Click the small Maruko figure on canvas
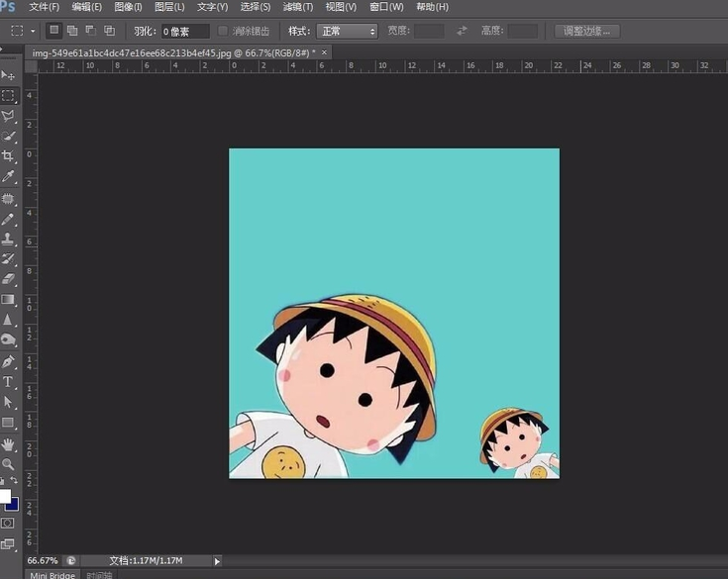The height and width of the screenshot is (579, 728). pyautogui.click(x=519, y=443)
